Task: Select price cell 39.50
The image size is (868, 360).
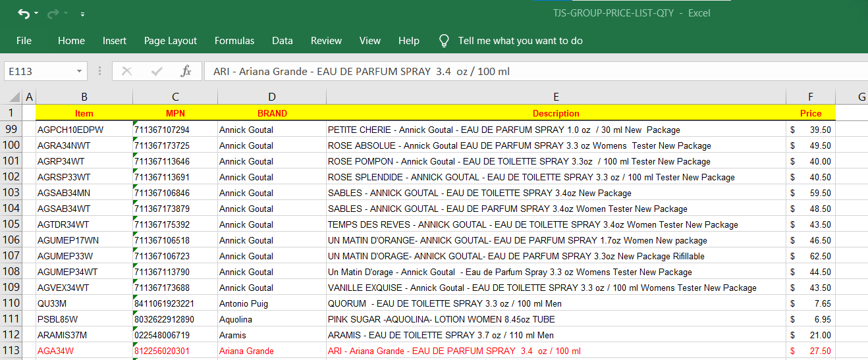Action: [x=811, y=130]
